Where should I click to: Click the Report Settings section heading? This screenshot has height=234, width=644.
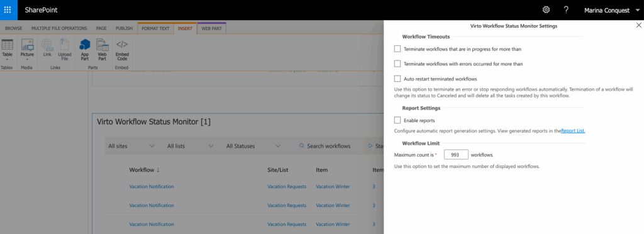(421, 108)
